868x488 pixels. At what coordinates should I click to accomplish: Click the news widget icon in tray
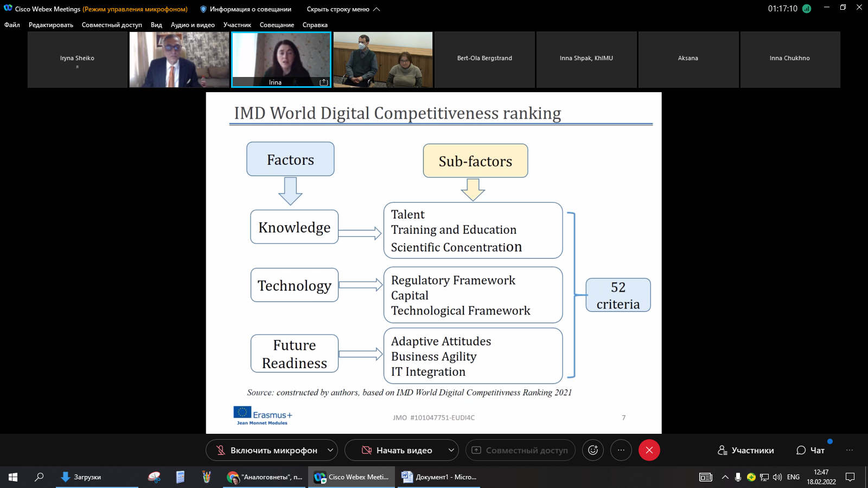click(706, 477)
